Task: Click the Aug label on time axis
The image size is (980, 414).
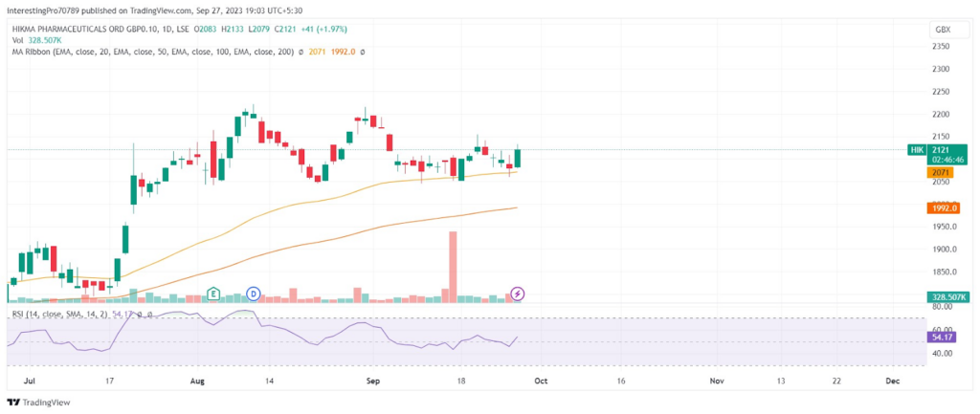Action: pos(197,381)
